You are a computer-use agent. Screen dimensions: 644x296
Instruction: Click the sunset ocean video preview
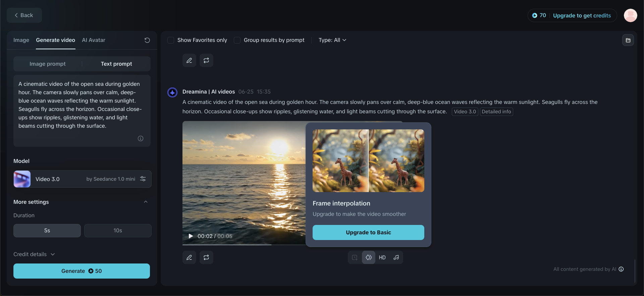[x=244, y=183]
